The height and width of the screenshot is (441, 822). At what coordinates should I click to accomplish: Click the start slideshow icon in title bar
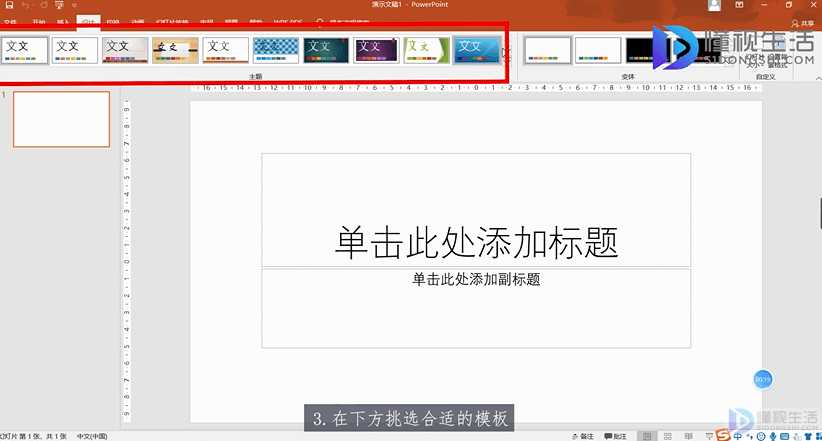59,5
